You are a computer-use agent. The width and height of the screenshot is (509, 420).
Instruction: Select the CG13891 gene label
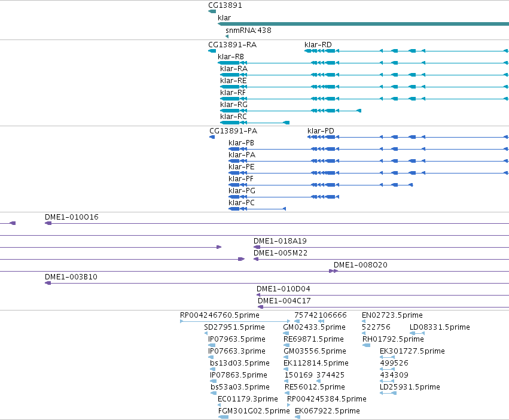point(225,5)
